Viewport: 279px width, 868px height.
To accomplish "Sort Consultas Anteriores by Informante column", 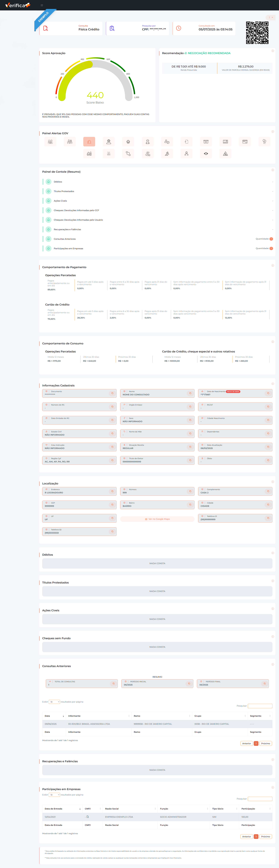I will (x=98, y=716).
